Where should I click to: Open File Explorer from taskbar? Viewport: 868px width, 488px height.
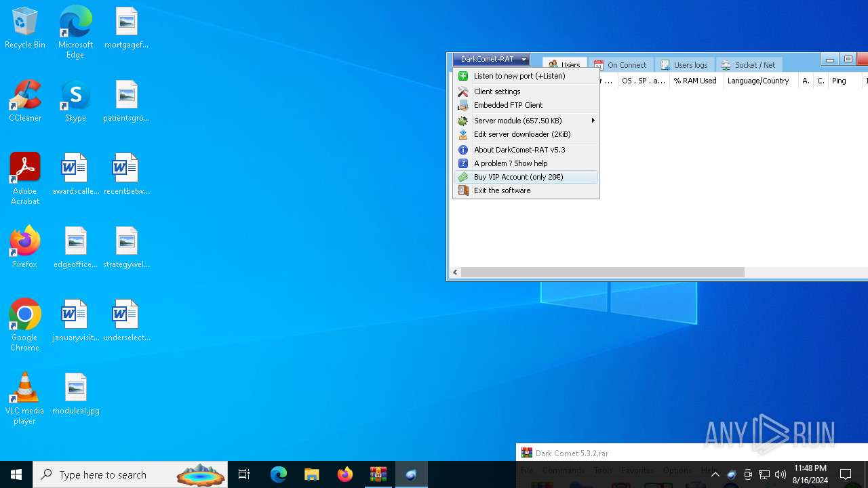coord(312,474)
